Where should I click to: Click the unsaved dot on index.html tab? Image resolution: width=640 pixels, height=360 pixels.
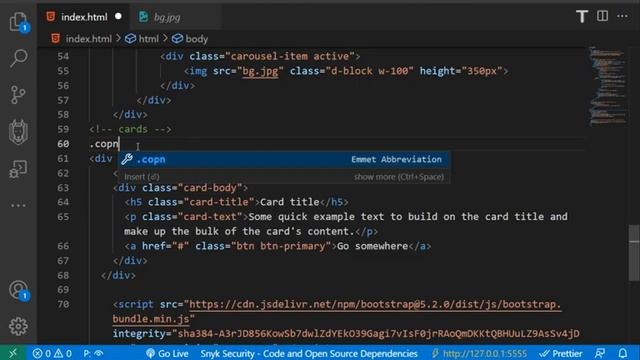(x=118, y=16)
